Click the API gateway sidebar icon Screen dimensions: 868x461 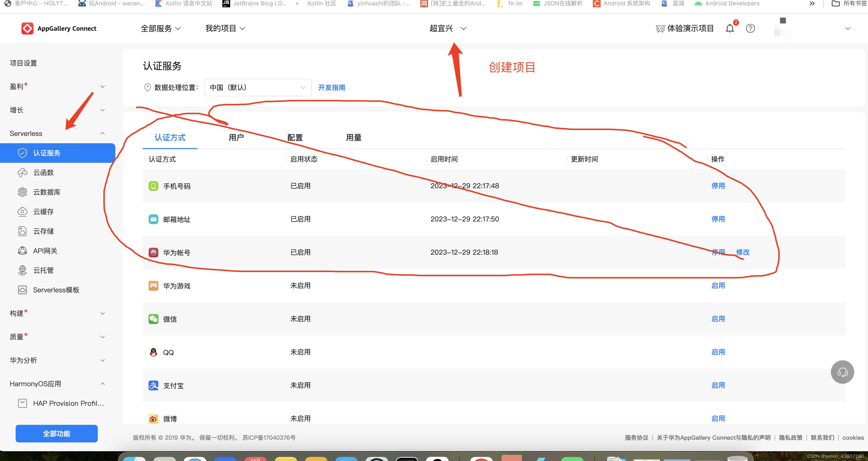[x=22, y=251]
